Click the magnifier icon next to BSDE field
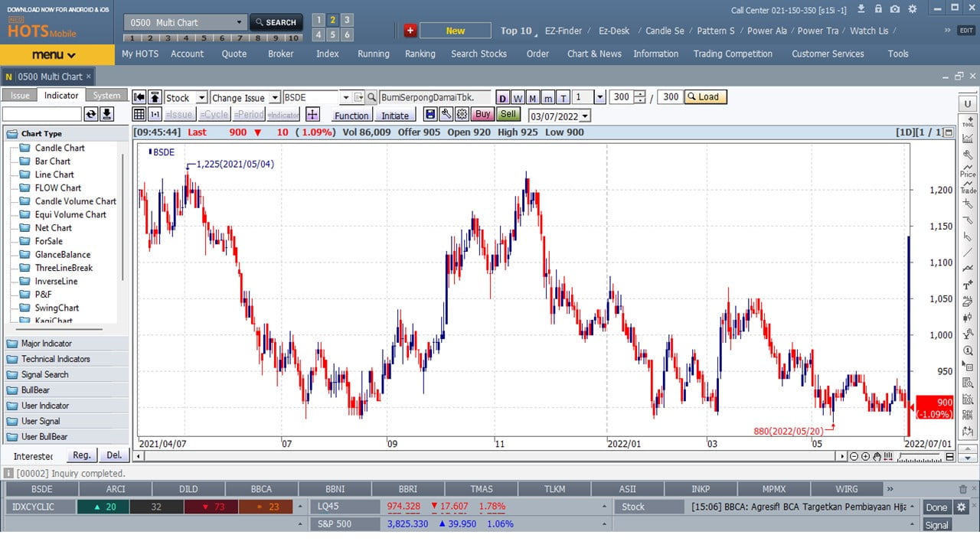 371,98
